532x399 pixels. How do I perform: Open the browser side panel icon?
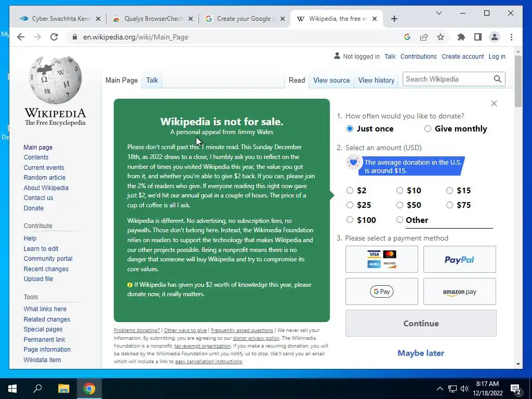tap(478, 37)
